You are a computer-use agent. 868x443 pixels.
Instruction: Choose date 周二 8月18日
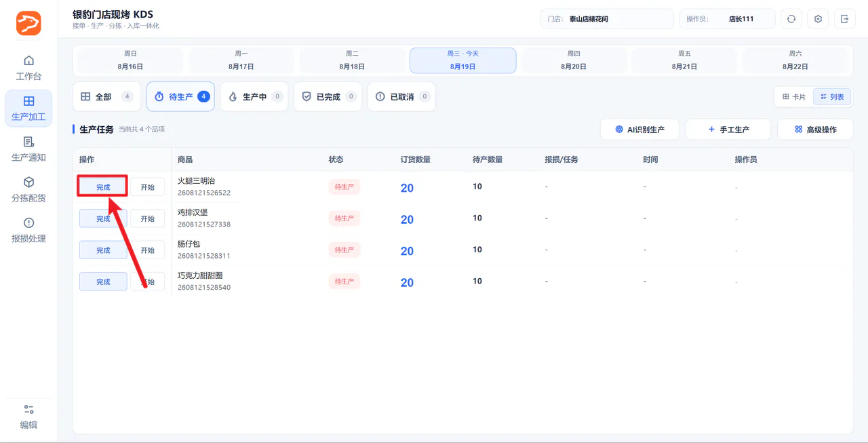(x=352, y=60)
